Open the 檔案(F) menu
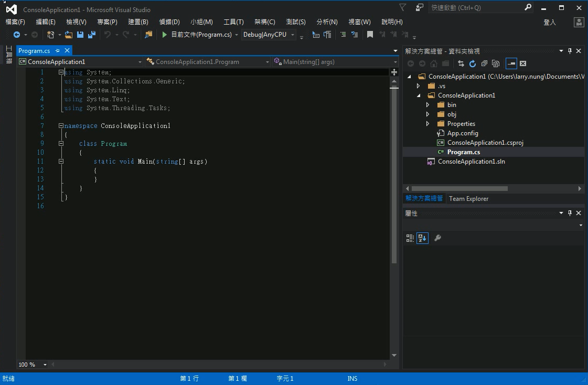The width and height of the screenshot is (588, 385). 15,22
